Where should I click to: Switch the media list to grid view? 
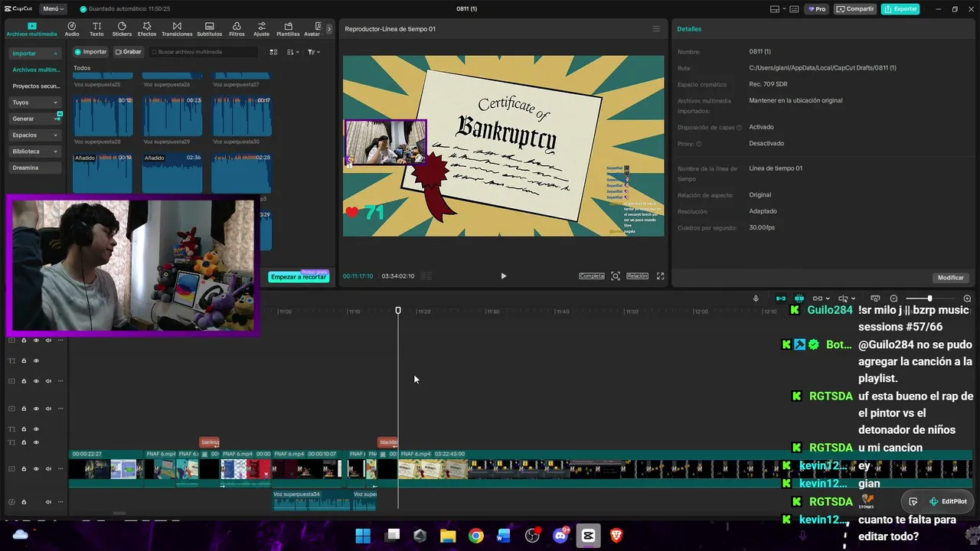tap(273, 52)
